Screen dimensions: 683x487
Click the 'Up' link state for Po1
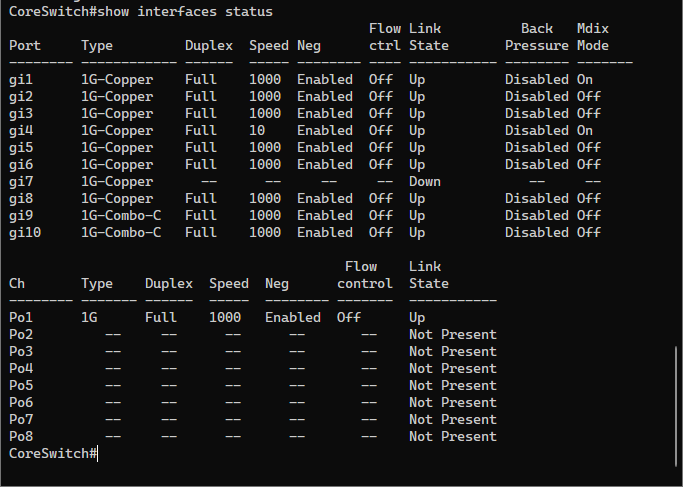(x=417, y=317)
